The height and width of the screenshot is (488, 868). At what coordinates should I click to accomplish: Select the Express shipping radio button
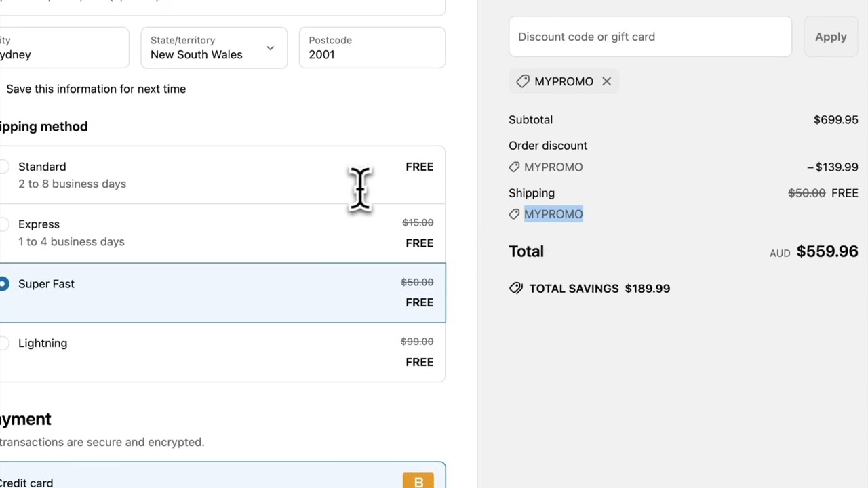click(x=4, y=224)
